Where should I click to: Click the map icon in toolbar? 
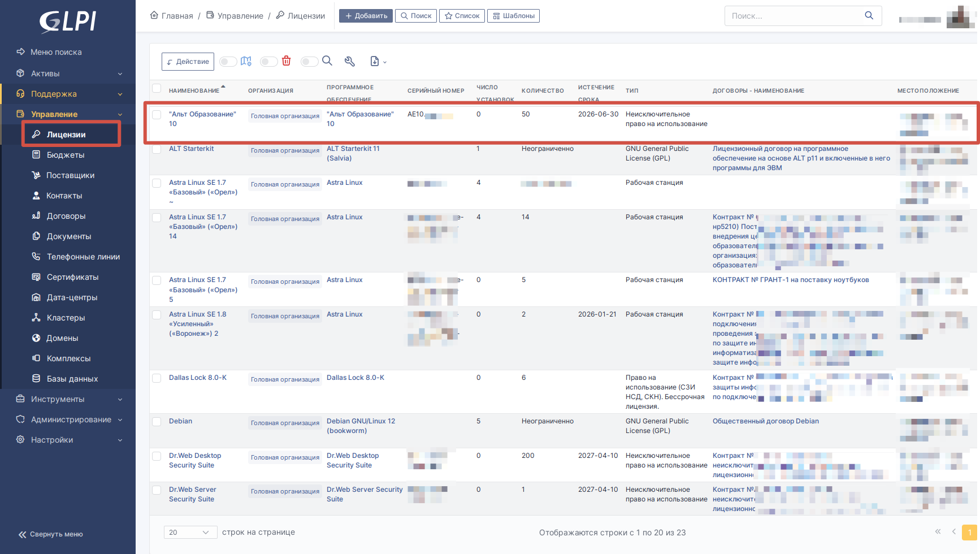pos(246,61)
